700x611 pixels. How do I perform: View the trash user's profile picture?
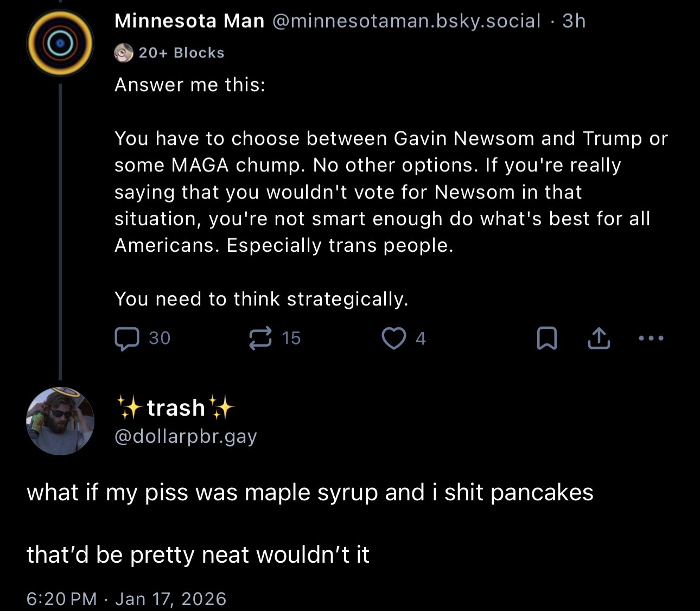(60, 421)
